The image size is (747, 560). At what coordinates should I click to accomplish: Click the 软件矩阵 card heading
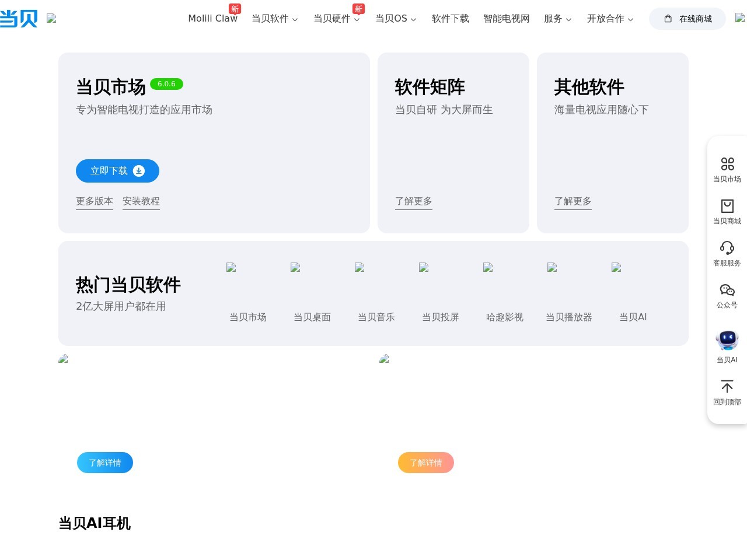[x=430, y=87]
